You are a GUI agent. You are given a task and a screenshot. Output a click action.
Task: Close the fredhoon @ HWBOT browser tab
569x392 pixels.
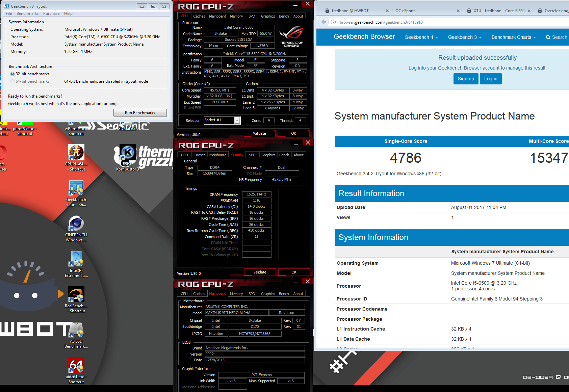point(387,11)
